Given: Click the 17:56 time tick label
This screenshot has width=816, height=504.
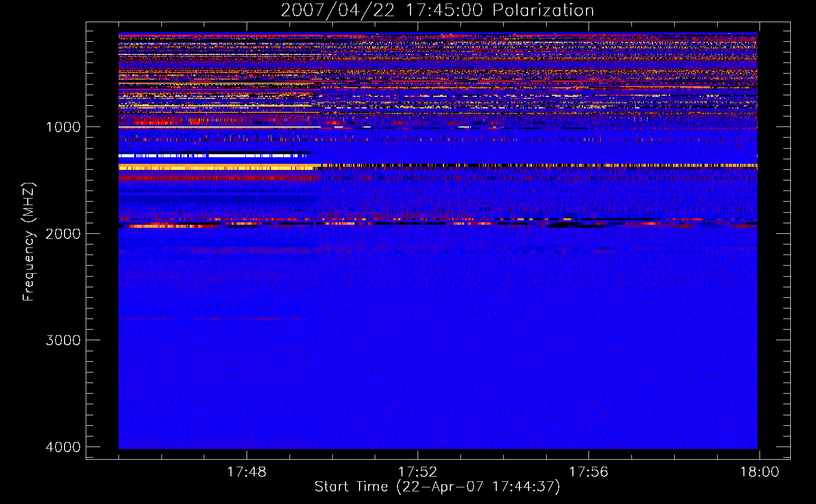Looking at the screenshot, I should point(589,472).
